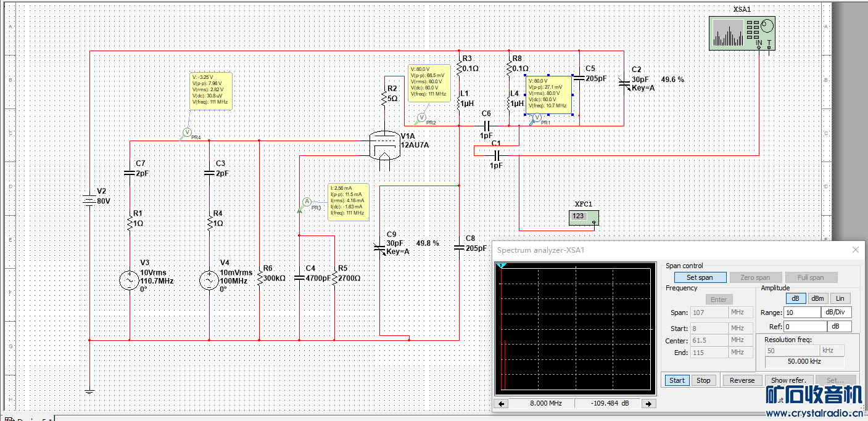This screenshot has width=868, height=421.
Task: Click the Show refer. button
Action: [788, 380]
